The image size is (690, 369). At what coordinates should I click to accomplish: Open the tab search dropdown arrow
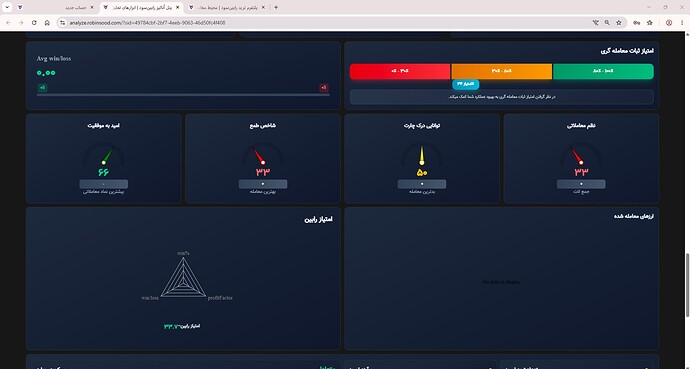click(x=7, y=7)
